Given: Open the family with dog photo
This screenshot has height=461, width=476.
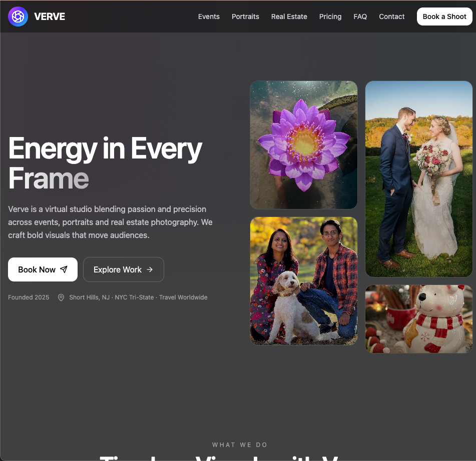Looking at the screenshot, I should pos(304,281).
